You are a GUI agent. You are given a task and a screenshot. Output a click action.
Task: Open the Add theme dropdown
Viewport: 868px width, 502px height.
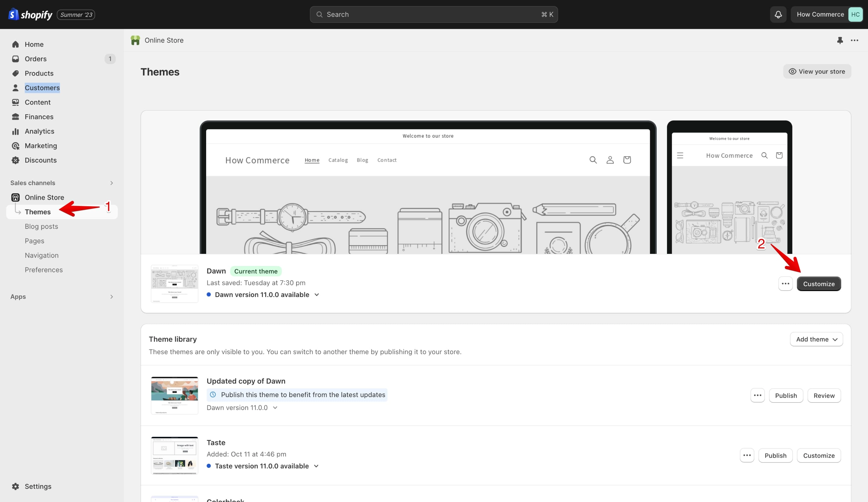pyautogui.click(x=816, y=339)
